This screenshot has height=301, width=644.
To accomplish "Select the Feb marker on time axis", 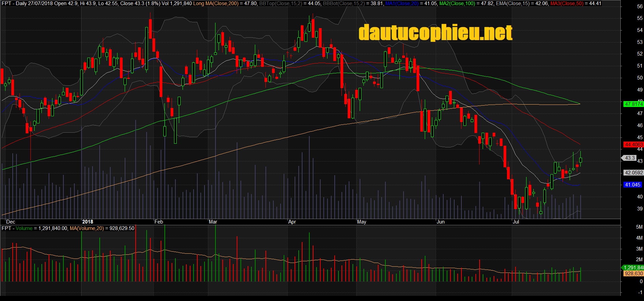I will click(x=159, y=222).
